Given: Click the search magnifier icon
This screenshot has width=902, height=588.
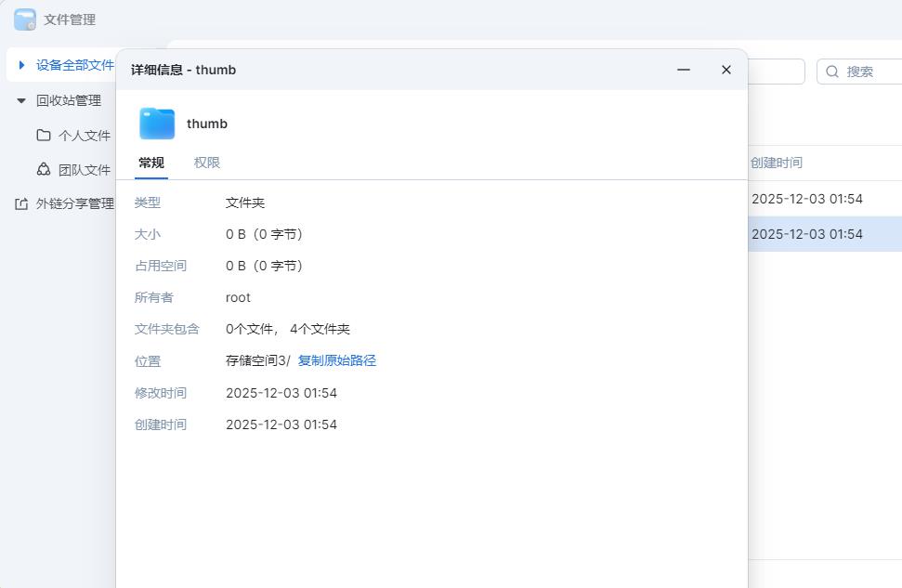Looking at the screenshot, I should 832,72.
